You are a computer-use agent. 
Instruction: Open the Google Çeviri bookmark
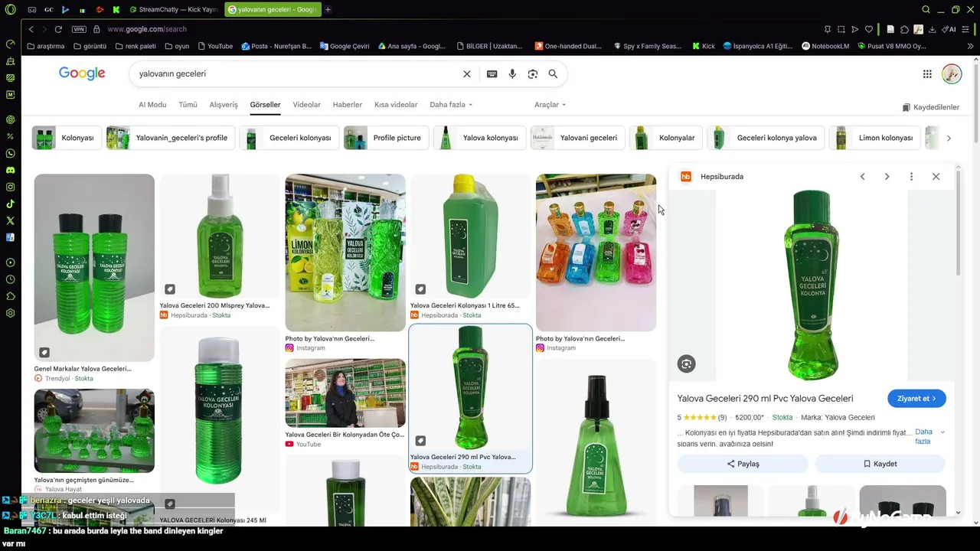[x=345, y=46]
